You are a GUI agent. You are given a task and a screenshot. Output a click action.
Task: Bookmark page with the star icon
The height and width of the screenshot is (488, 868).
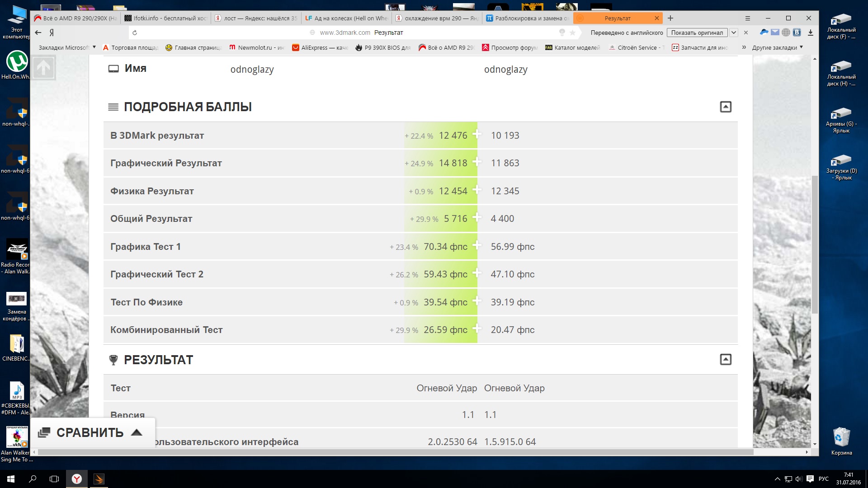click(x=572, y=33)
